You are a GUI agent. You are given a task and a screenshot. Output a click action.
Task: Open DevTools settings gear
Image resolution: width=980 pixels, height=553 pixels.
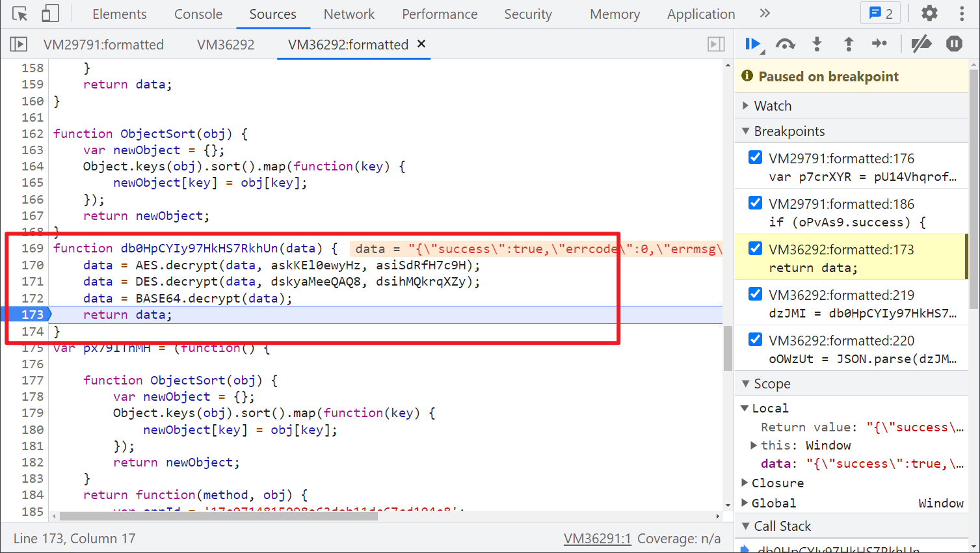[x=930, y=14]
